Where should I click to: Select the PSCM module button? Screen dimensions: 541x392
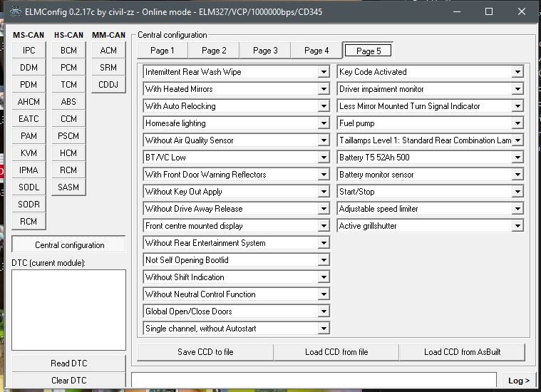pyautogui.click(x=68, y=136)
